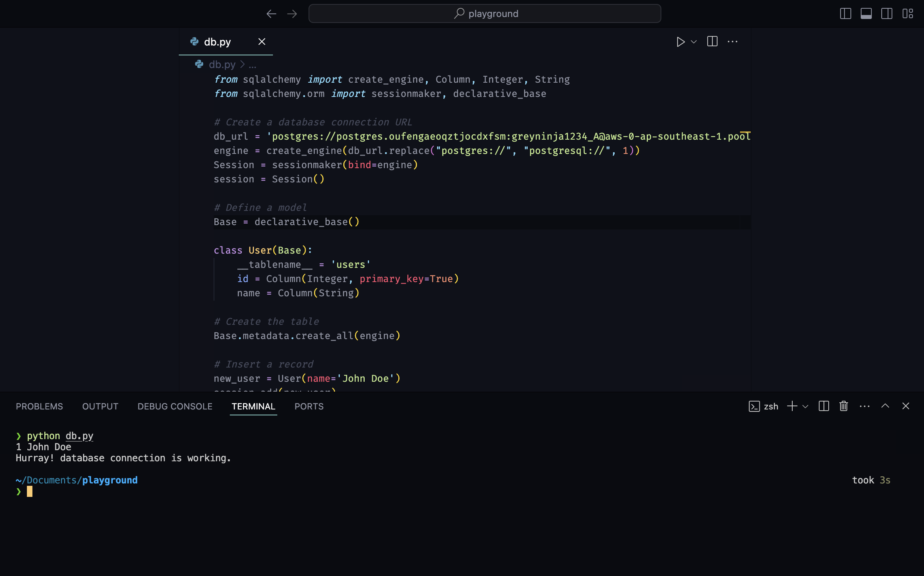Image resolution: width=924 pixels, height=576 pixels.
Task: Kill terminal with the trash icon
Action: (x=844, y=406)
